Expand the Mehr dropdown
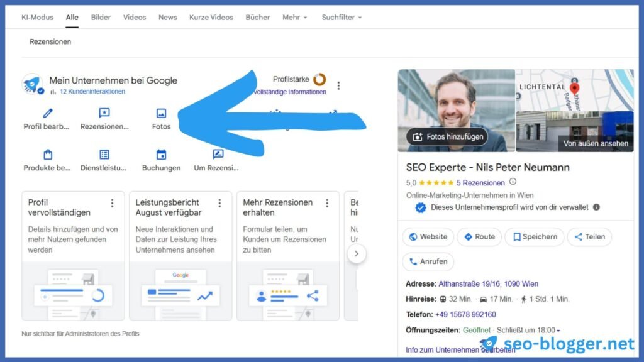 coord(294,17)
